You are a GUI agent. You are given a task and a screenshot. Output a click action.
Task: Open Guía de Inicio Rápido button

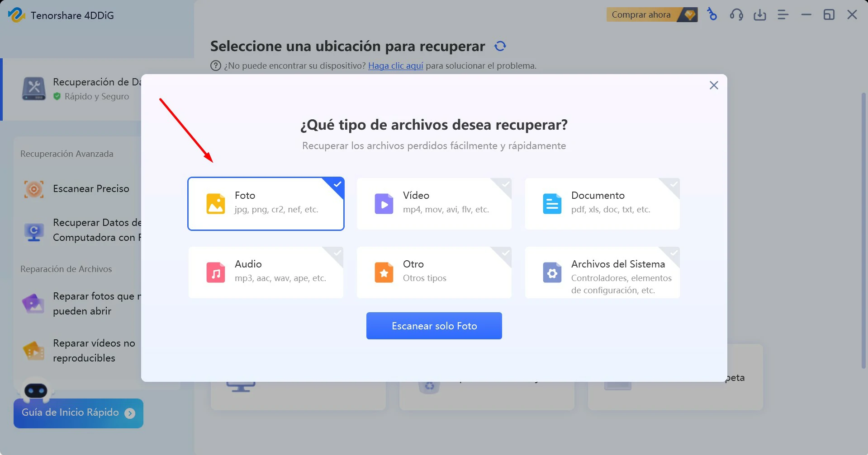[x=78, y=413]
